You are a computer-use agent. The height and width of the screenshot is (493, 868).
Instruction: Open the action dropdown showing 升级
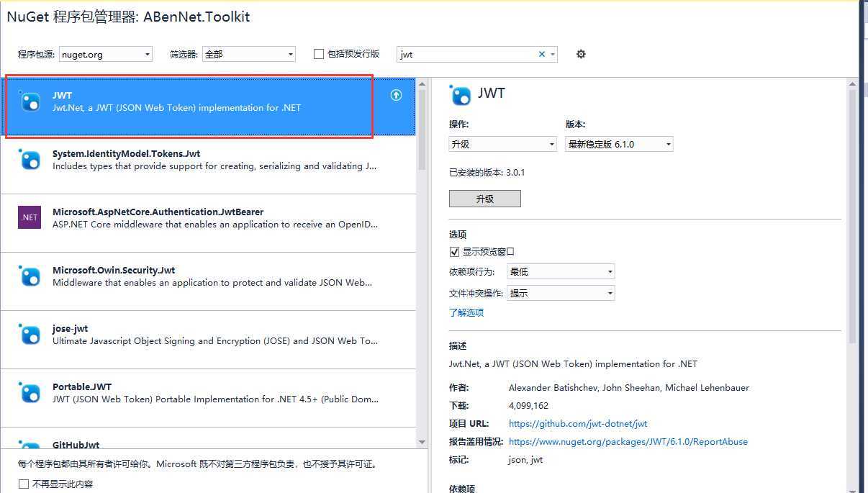click(x=502, y=144)
